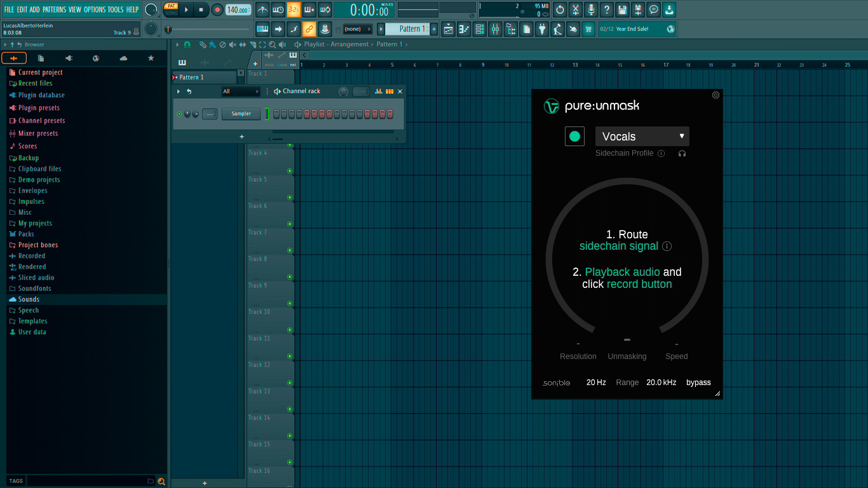Toggle the orange 3.2.1 countdown button
Viewport: 868px width, 488px height.
[294, 10]
